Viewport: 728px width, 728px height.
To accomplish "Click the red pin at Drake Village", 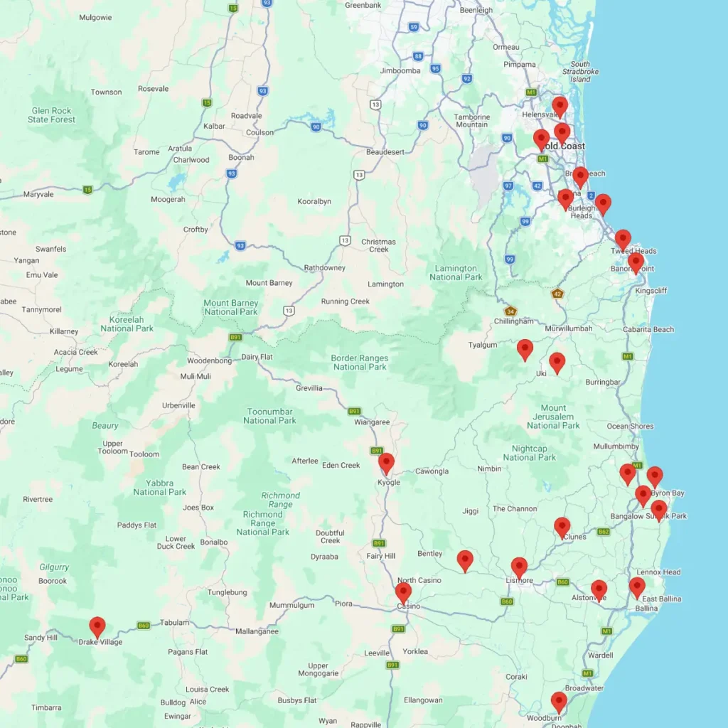I will [x=97, y=627].
